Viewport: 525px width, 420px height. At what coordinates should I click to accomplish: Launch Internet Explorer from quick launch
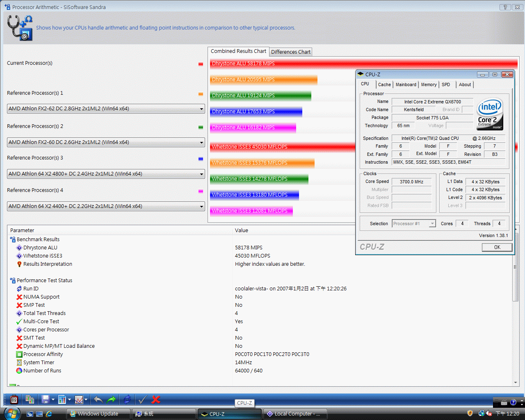tap(49, 414)
